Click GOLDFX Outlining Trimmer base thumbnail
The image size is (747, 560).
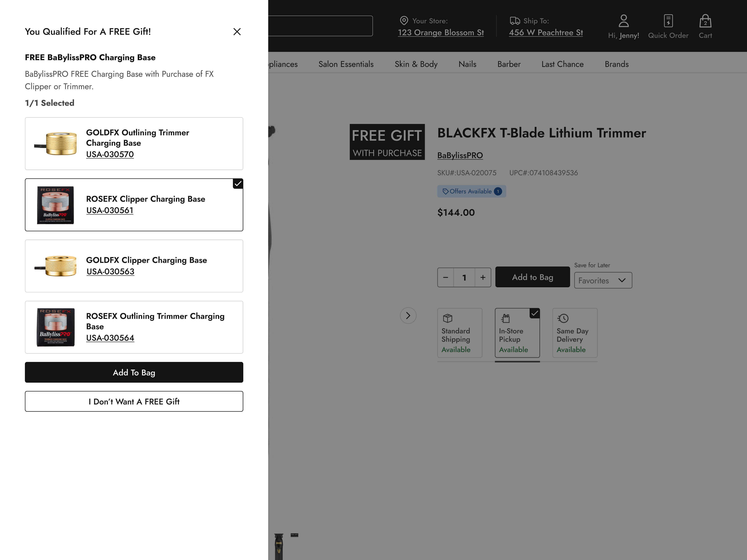[56, 144]
